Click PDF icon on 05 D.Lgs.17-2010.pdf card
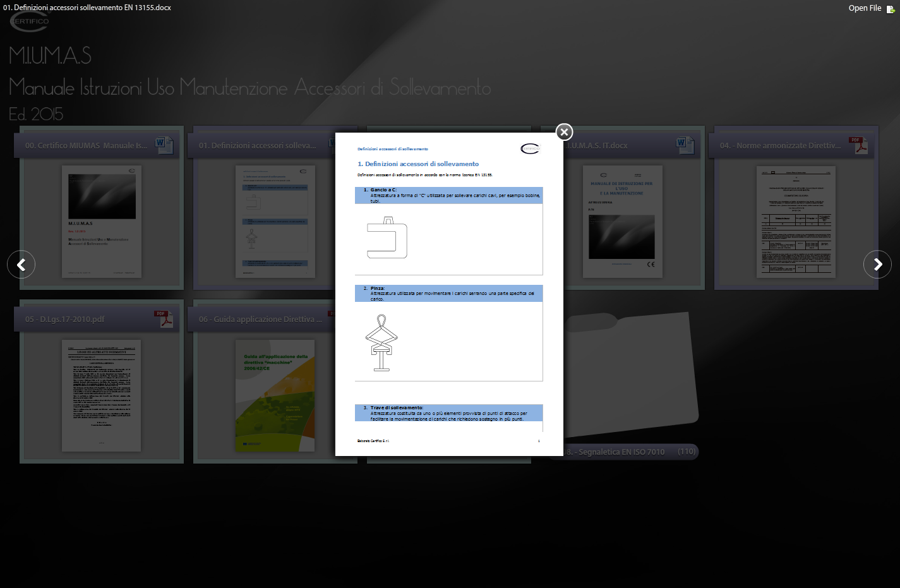 click(163, 318)
